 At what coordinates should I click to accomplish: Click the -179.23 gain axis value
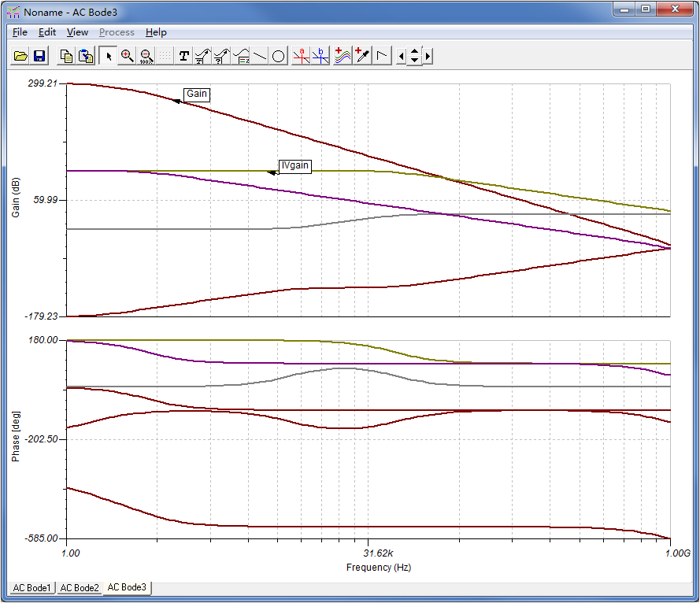(x=41, y=316)
